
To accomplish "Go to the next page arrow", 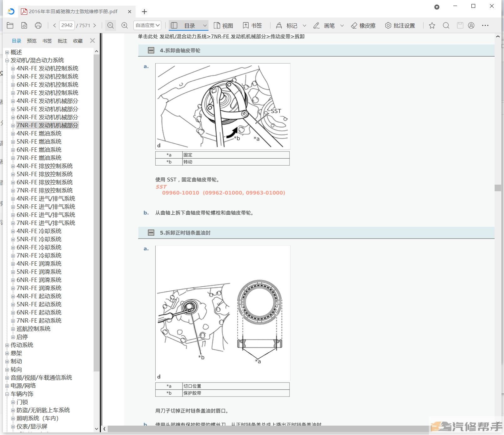I will click(95, 25).
